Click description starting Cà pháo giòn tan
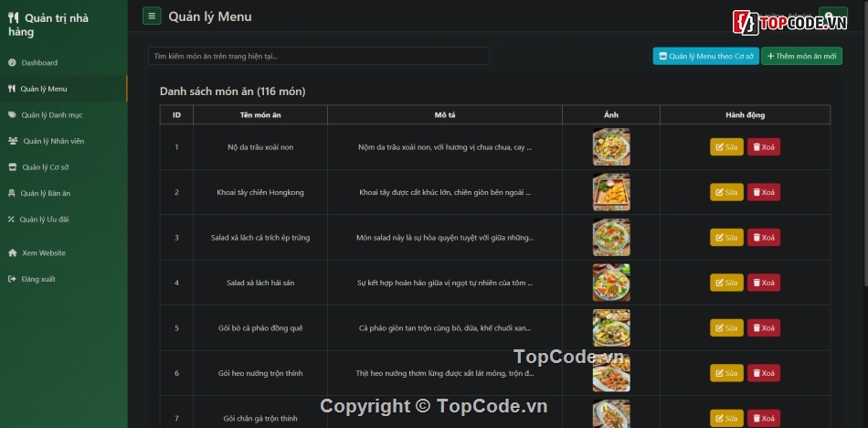 445,327
